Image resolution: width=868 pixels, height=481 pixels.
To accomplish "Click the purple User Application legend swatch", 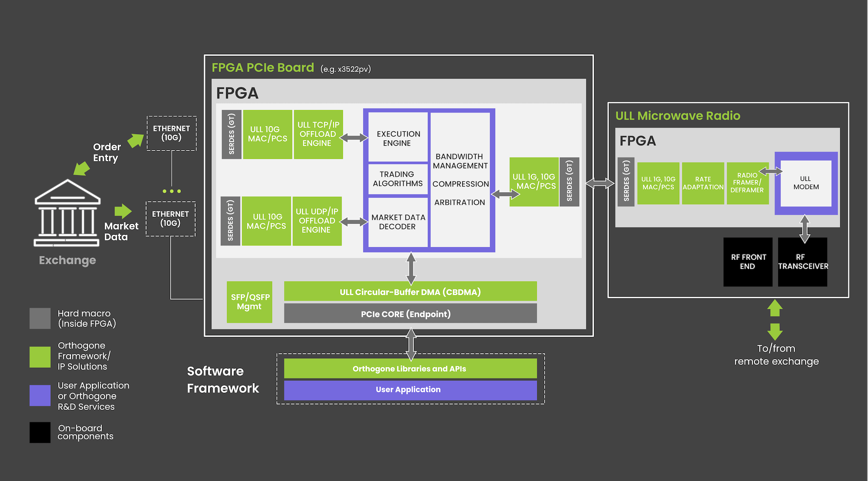I will 40,396.
